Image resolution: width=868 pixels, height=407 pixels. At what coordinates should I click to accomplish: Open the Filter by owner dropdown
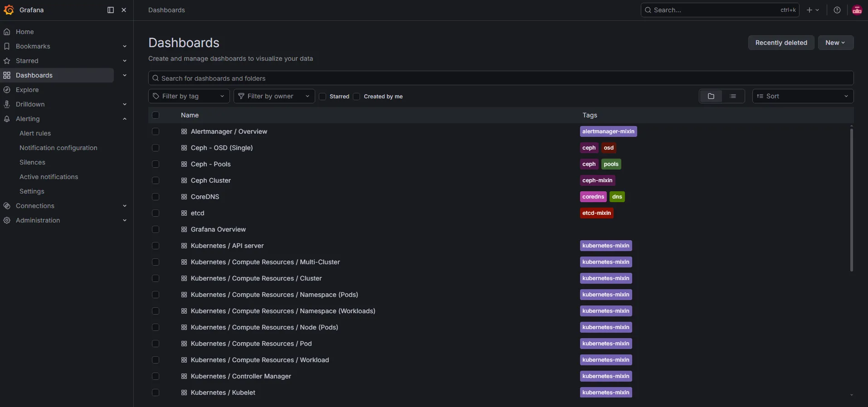[274, 96]
